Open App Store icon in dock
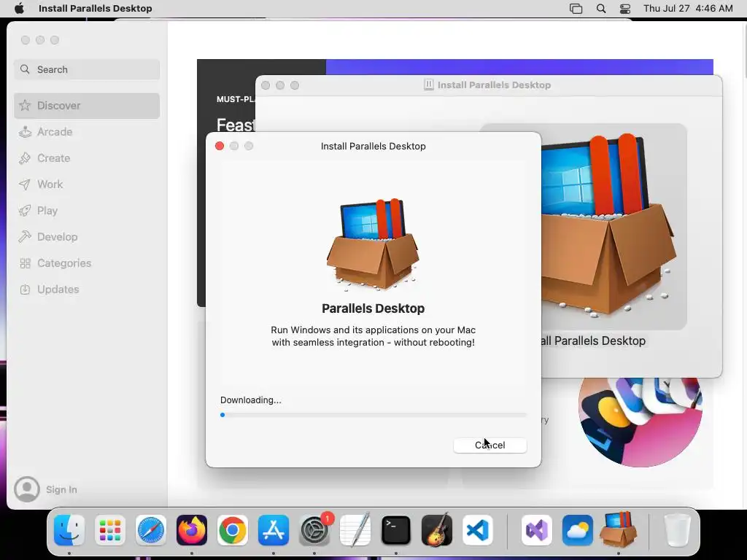747x560 pixels. pos(274,530)
